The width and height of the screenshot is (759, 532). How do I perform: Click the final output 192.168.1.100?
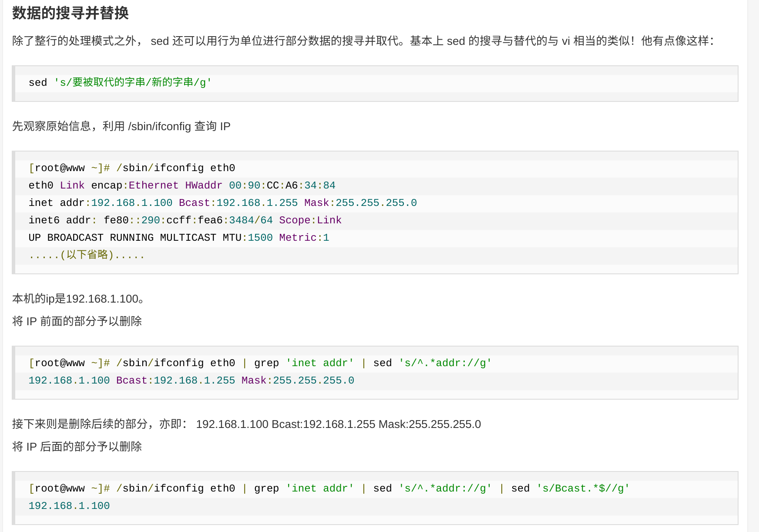(x=69, y=505)
